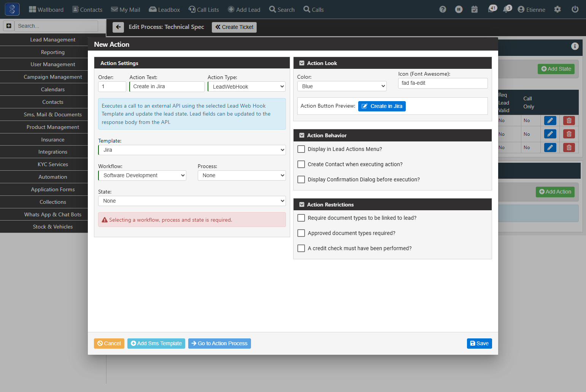Click the red delete trash in second row
Screen dimensions: 586x392
[569, 134]
